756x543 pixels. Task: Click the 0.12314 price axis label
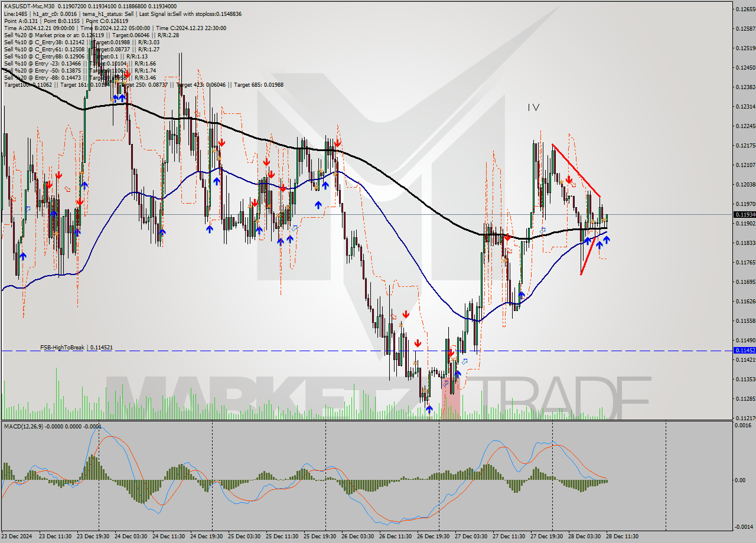pyautogui.click(x=745, y=106)
